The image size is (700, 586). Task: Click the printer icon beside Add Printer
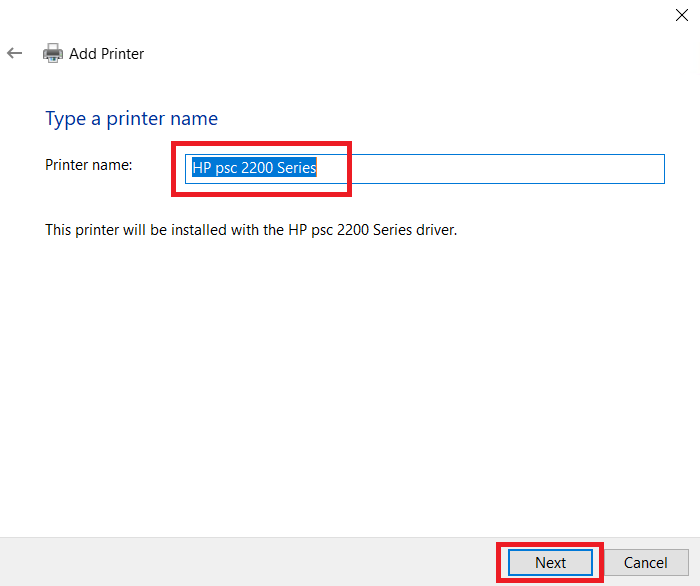pyautogui.click(x=52, y=54)
